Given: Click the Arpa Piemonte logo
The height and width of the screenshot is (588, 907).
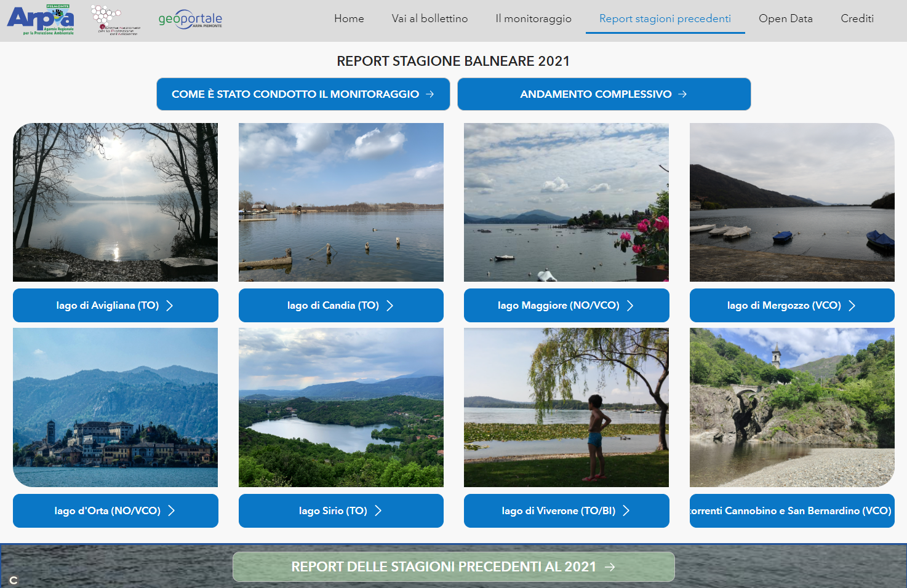Looking at the screenshot, I should [41, 20].
